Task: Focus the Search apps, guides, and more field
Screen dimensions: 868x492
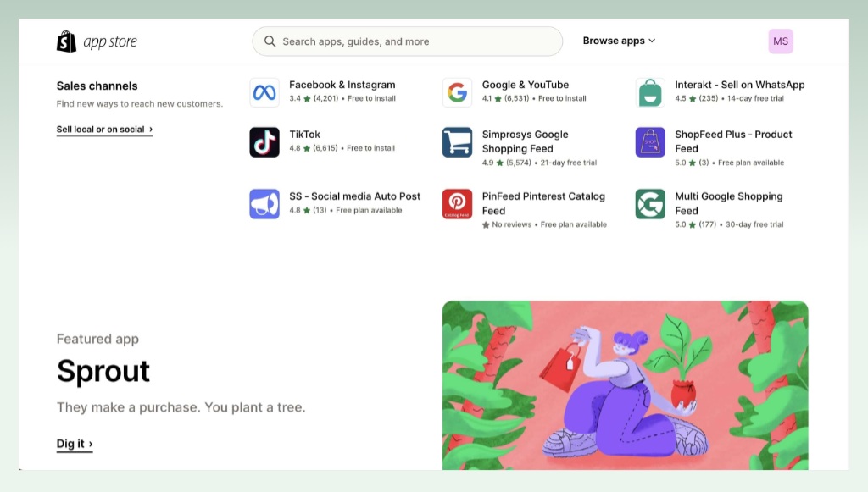Action: 408,41
